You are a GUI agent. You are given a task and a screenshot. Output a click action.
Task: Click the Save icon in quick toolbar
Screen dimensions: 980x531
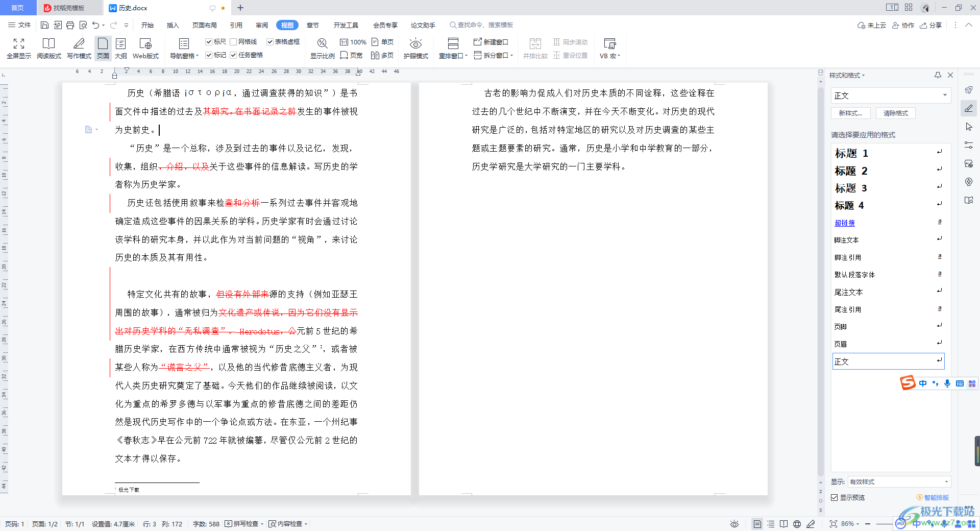(44, 25)
